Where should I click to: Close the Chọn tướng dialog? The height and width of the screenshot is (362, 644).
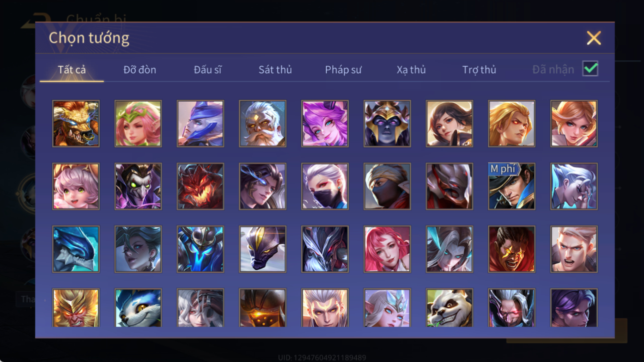[594, 38]
